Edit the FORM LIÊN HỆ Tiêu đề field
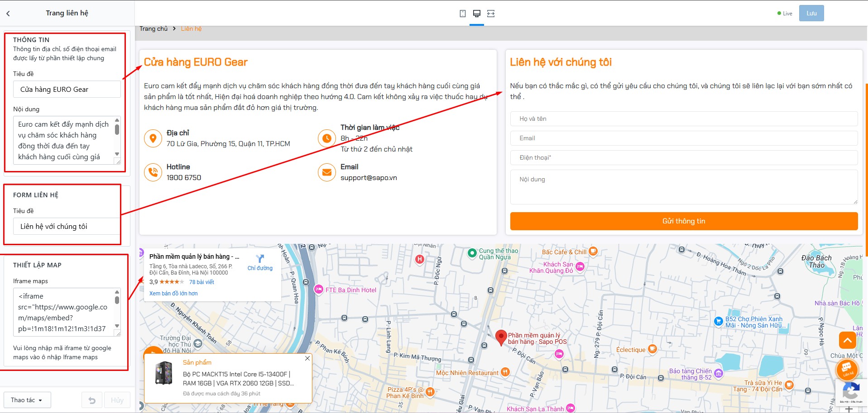This screenshot has width=868, height=413. (67, 226)
